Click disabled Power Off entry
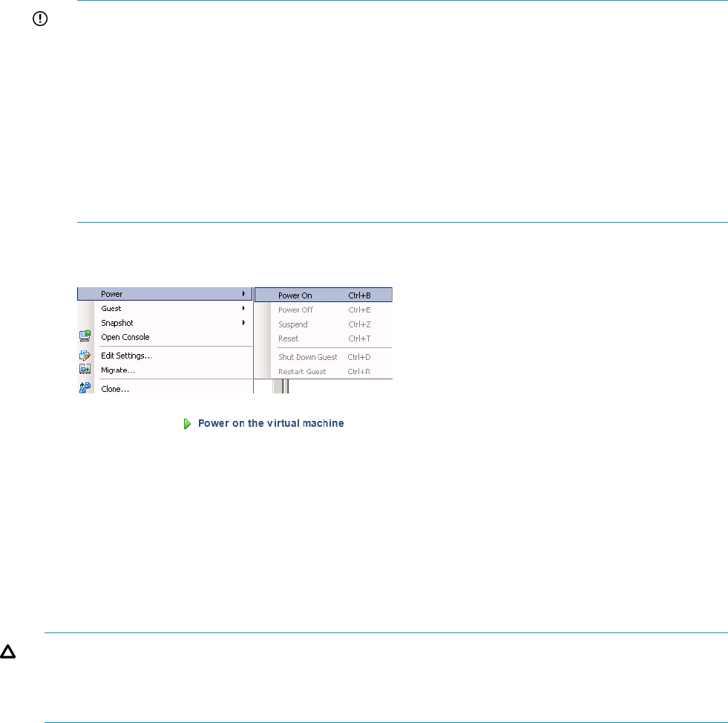This screenshot has width=728, height=723. coord(324,310)
